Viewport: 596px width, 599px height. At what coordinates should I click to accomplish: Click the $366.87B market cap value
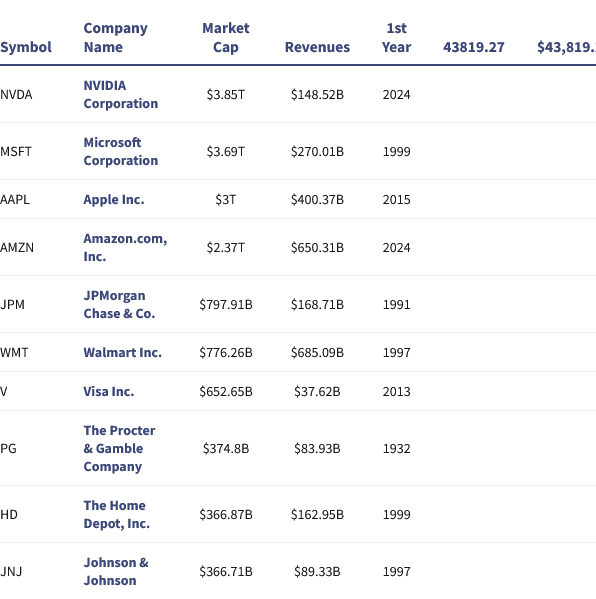click(226, 515)
